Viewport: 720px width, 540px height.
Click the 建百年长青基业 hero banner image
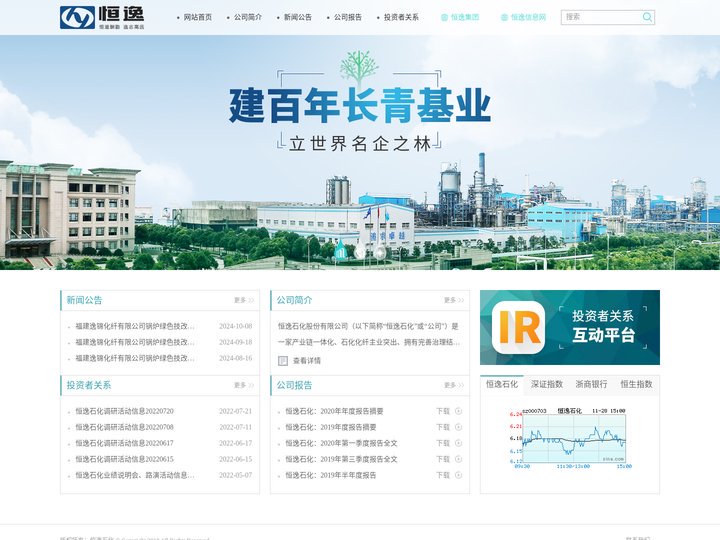[360, 152]
